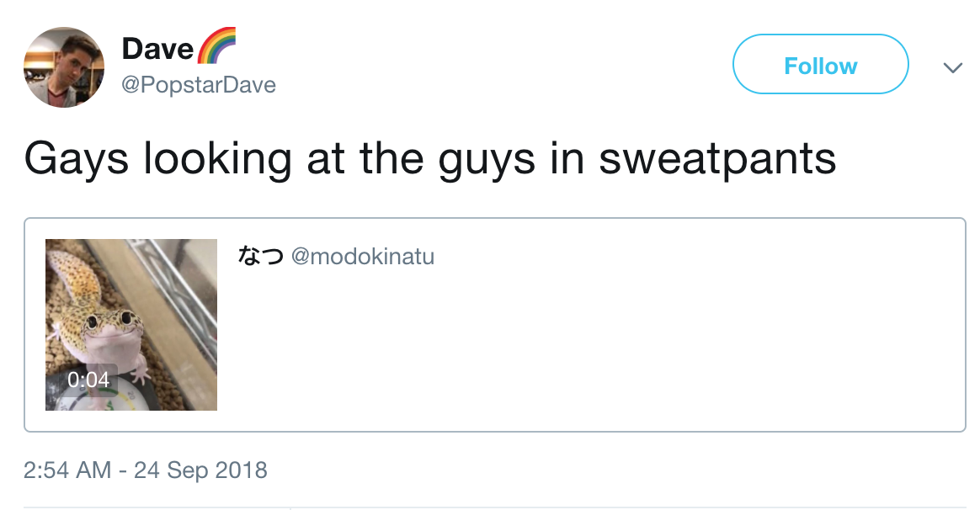
Task: Click the 24 Sep 2018 date
Action: pos(200,470)
